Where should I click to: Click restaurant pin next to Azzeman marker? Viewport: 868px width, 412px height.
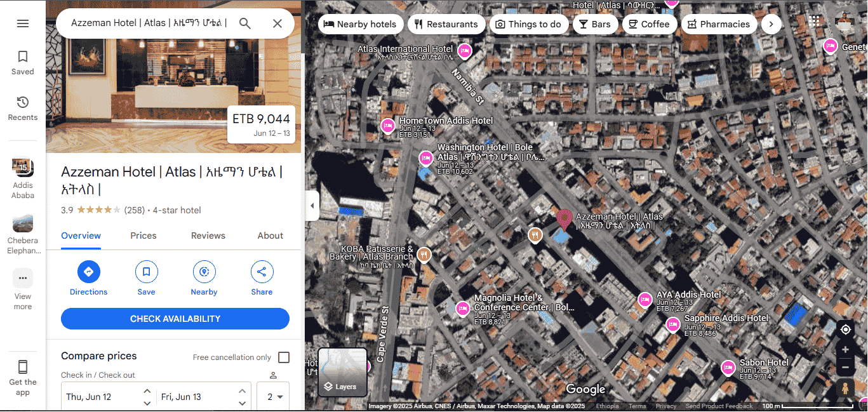coord(535,235)
